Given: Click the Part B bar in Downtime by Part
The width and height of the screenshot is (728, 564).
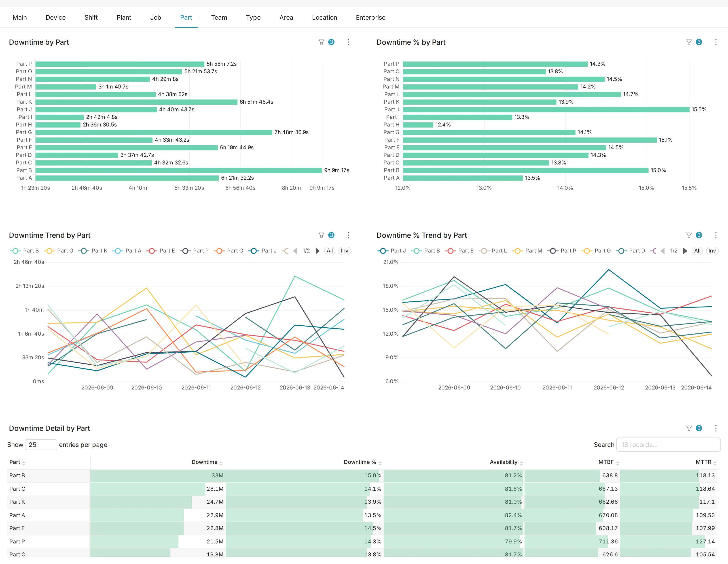Looking at the screenshot, I should (x=179, y=170).
